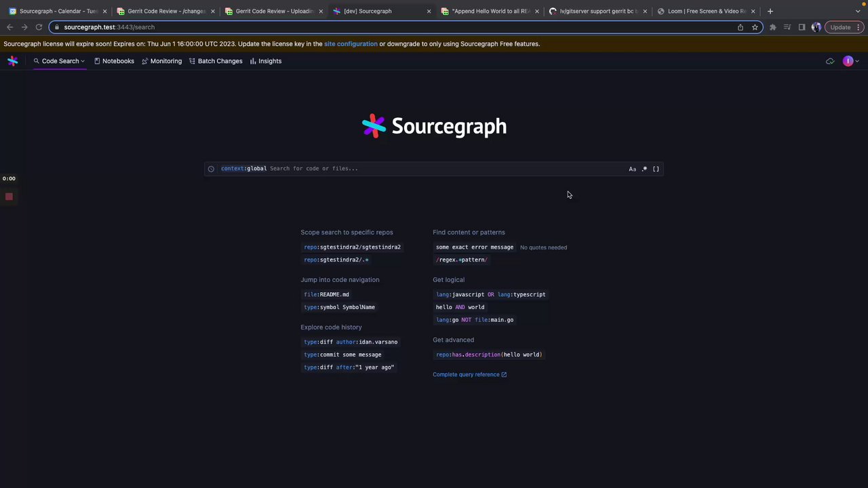Open Batch Changes
This screenshot has width=868, height=488.
tap(216, 61)
